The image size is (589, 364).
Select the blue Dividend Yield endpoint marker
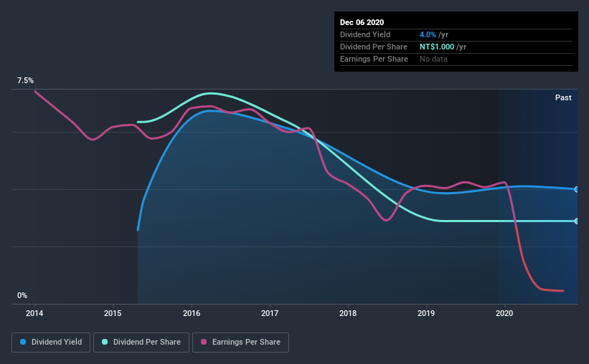[576, 189]
